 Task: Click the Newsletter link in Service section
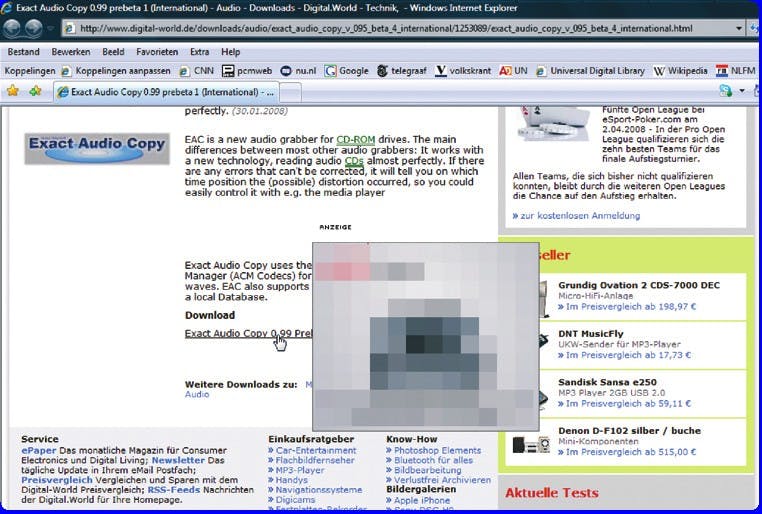178,460
